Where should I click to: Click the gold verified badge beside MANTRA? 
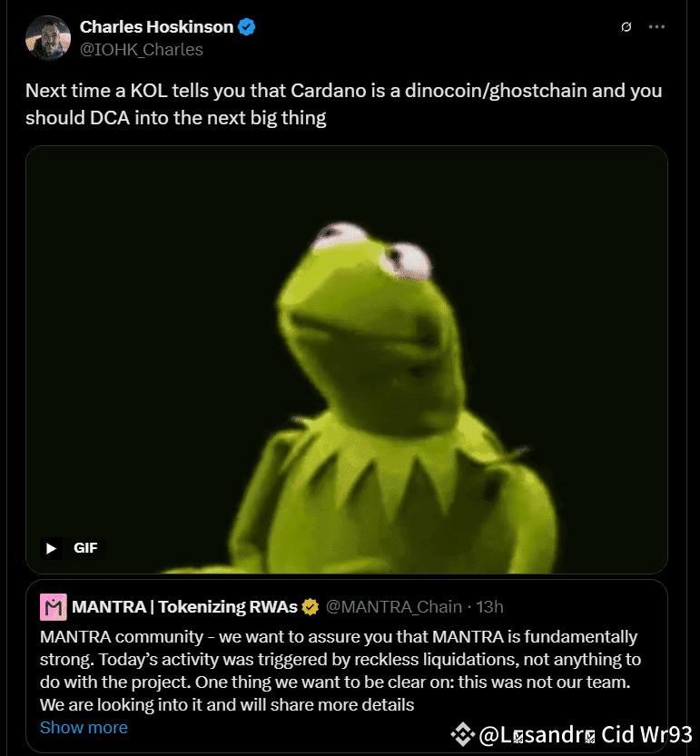coord(311,606)
